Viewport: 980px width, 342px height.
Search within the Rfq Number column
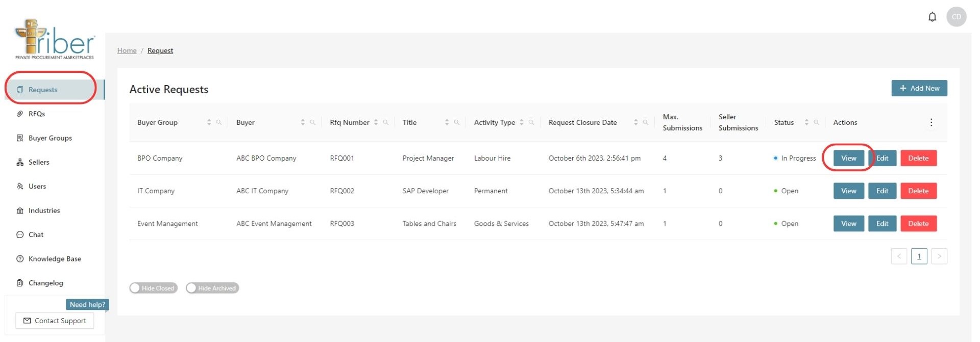tap(386, 122)
